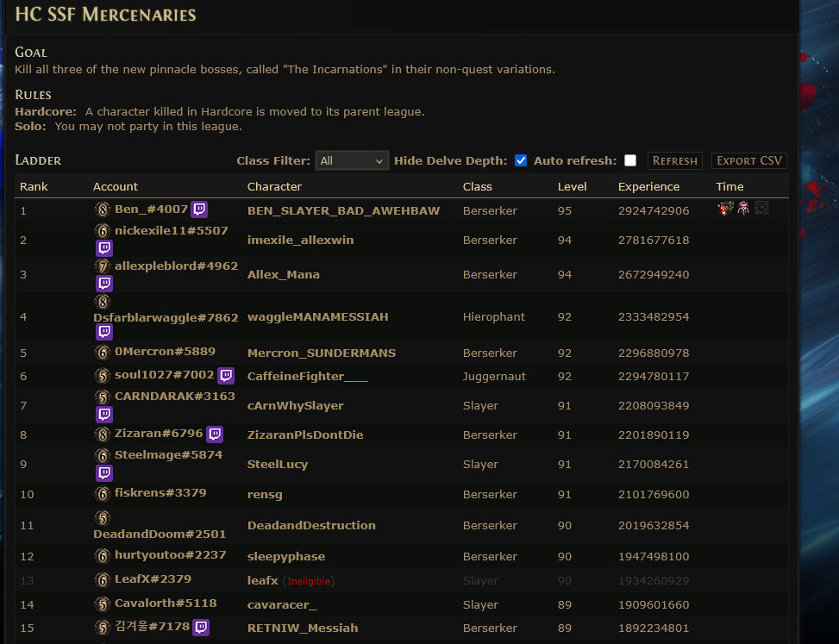Click challenge badge next to Ben_#4007
Image resolution: width=839 pixels, height=644 pixels.
coord(103,209)
